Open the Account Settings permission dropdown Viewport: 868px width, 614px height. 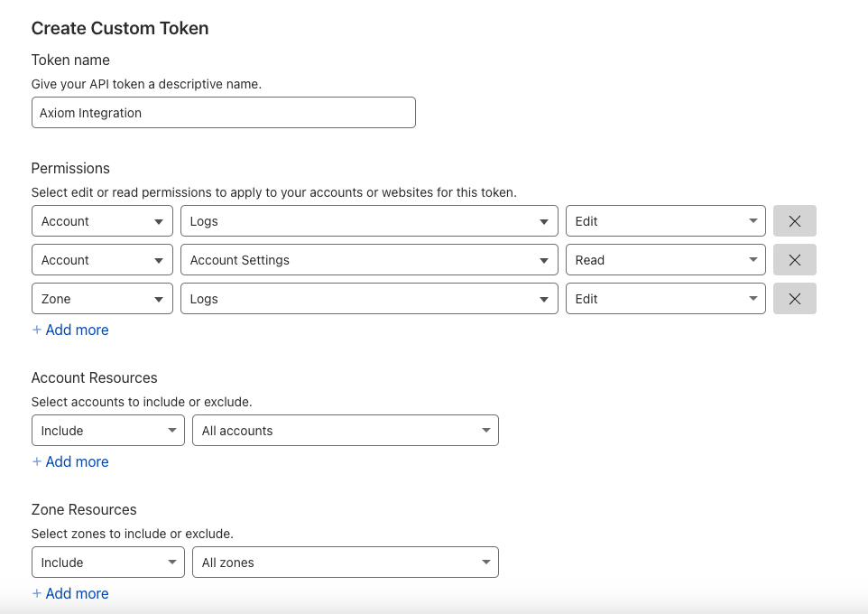(x=369, y=260)
